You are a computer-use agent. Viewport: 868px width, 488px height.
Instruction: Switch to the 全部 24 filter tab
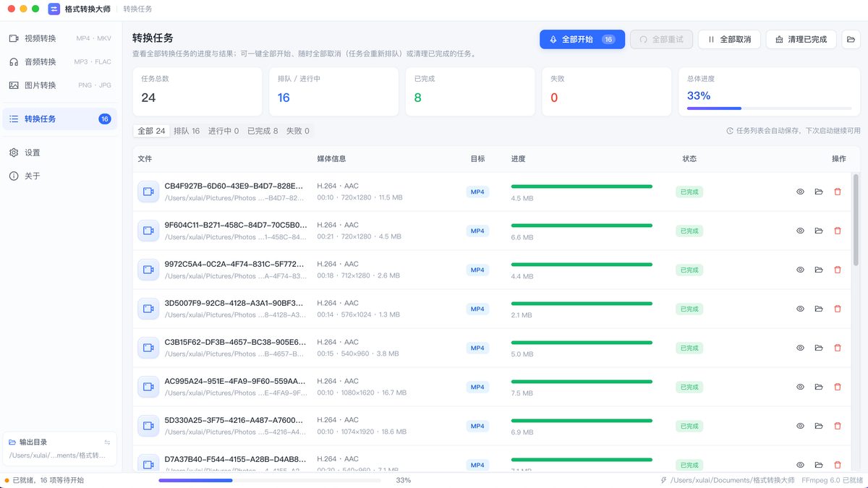pos(151,131)
